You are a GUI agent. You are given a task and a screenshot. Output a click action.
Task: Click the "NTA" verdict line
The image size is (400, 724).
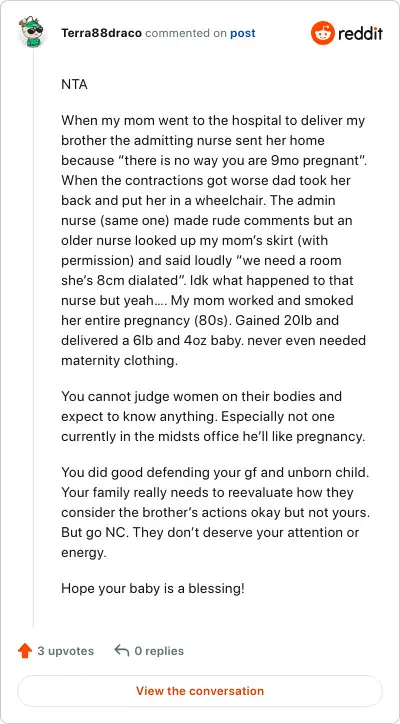click(x=74, y=85)
